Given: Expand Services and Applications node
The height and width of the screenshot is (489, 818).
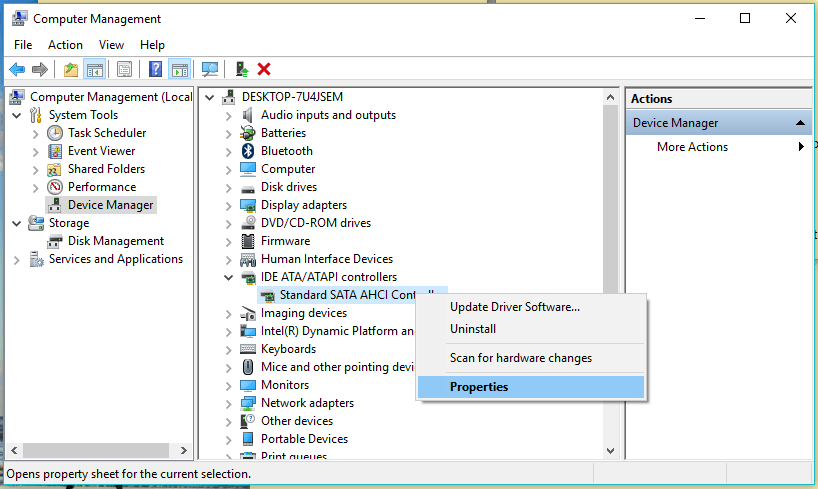Looking at the screenshot, I should pos(16,259).
